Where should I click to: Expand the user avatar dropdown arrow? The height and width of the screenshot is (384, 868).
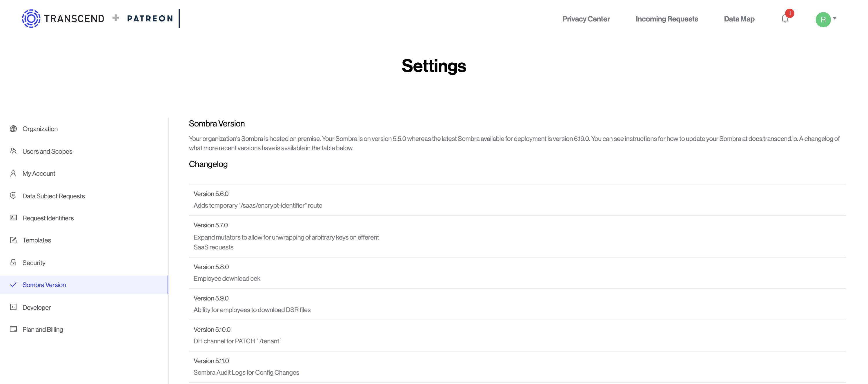tap(835, 18)
